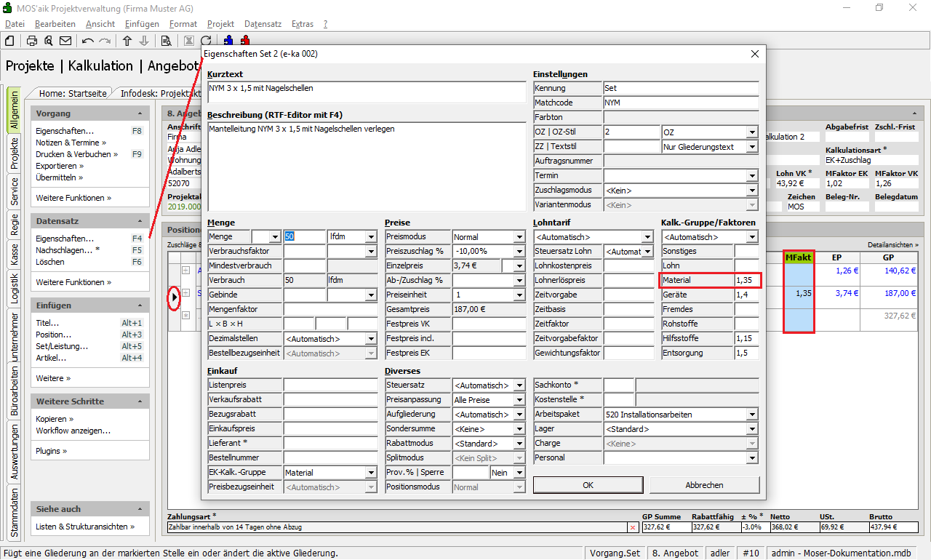Click the OK button
931x560 pixels.
[588, 485]
